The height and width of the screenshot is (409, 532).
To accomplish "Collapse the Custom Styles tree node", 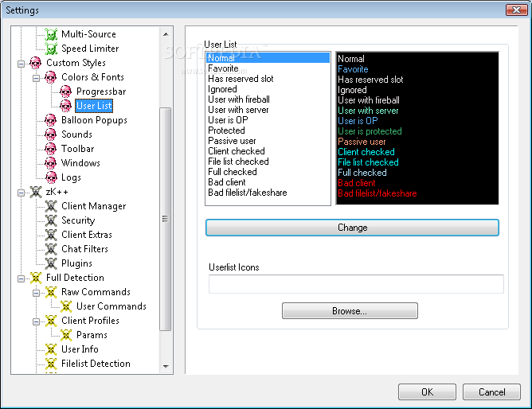I will pyautogui.click(x=21, y=64).
